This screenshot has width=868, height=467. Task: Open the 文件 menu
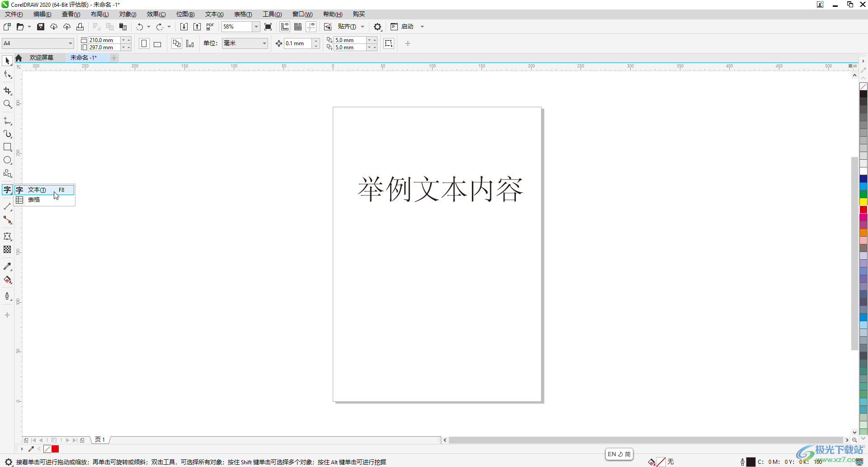click(14, 14)
